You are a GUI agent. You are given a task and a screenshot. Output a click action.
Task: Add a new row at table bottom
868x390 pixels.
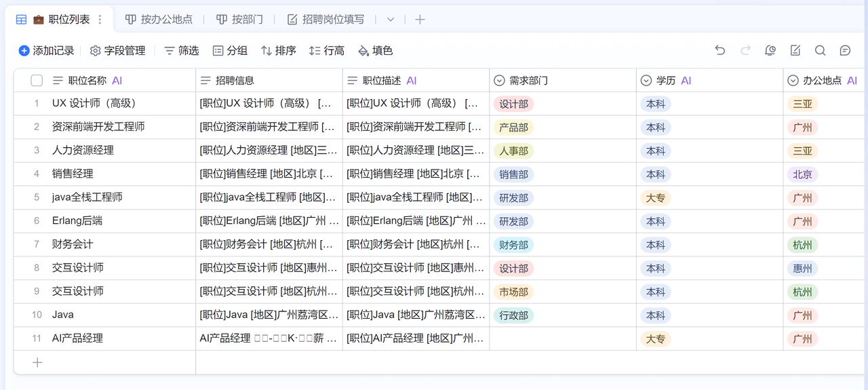click(x=37, y=362)
